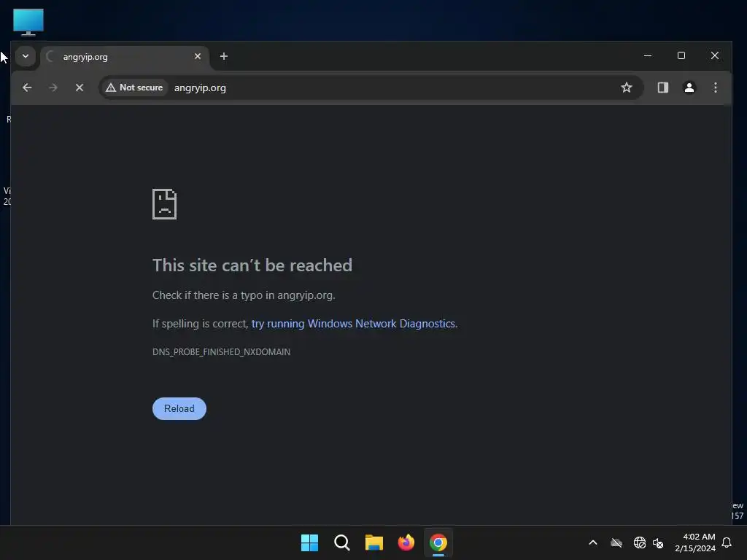Open the Chrome profile avatar menu
747x560 pixels.
click(x=689, y=87)
